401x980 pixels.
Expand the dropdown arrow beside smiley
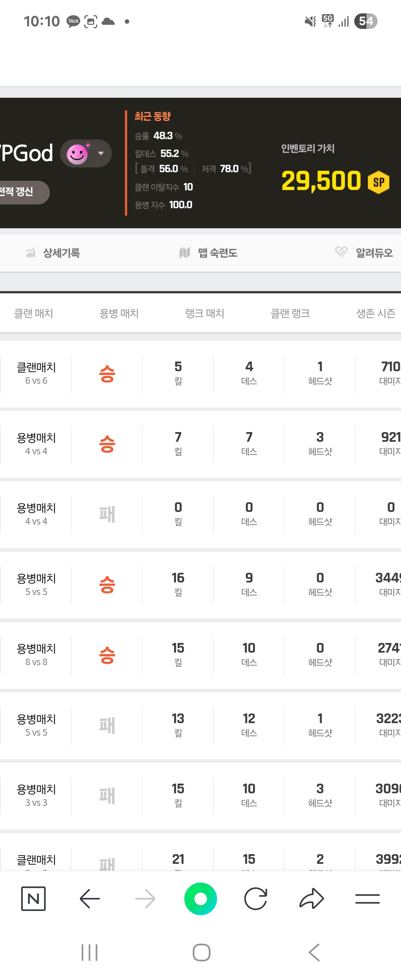tap(101, 153)
